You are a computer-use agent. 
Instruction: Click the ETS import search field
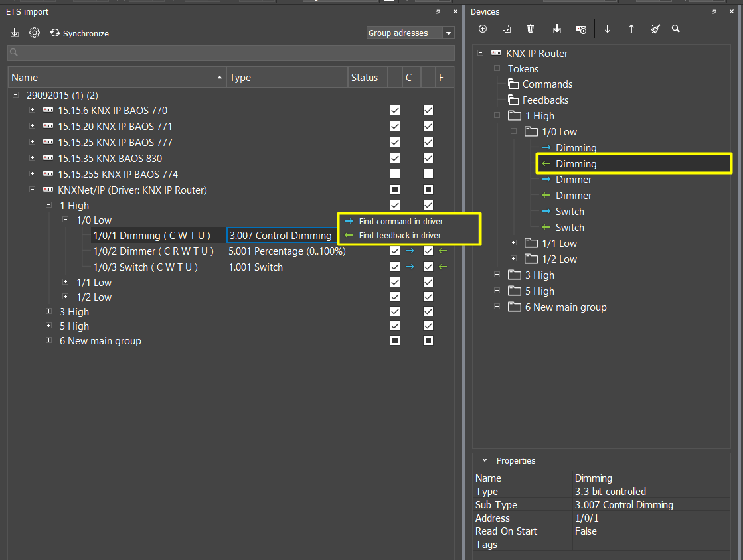pyautogui.click(x=231, y=52)
